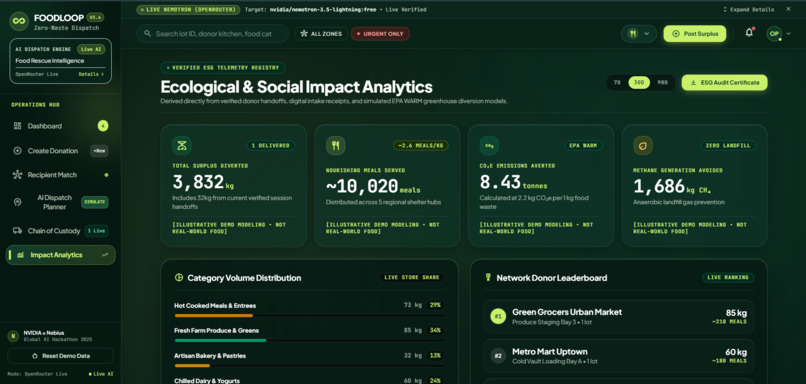Select the Impact Analytics menu item
Image resolution: width=806 pixels, height=384 pixels.
(61, 255)
